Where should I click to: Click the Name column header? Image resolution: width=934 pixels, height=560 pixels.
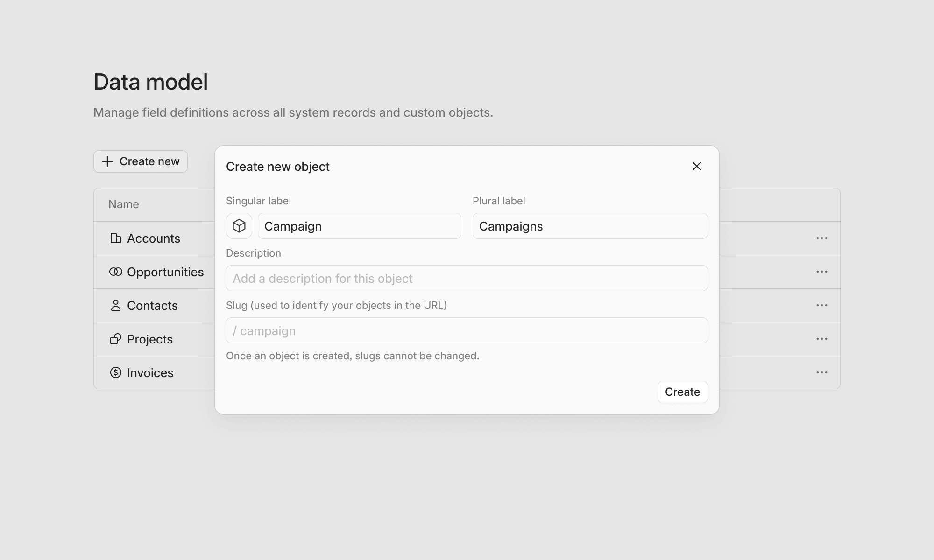tap(123, 204)
